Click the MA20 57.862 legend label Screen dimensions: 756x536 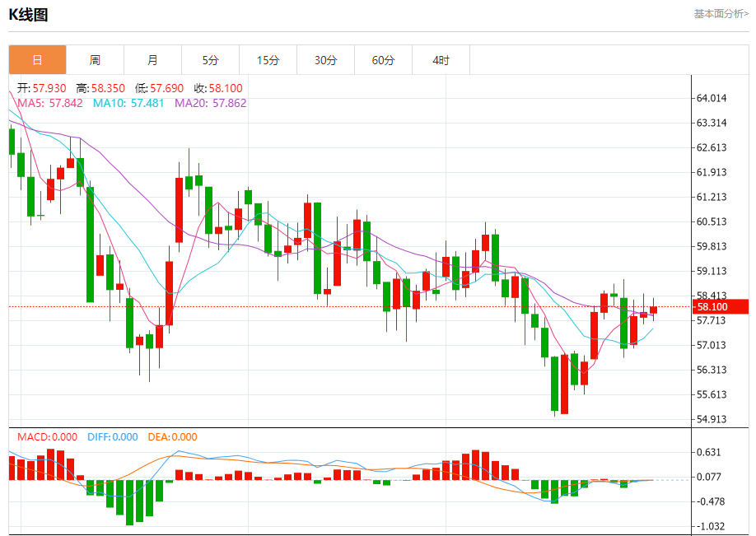tap(210, 103)
